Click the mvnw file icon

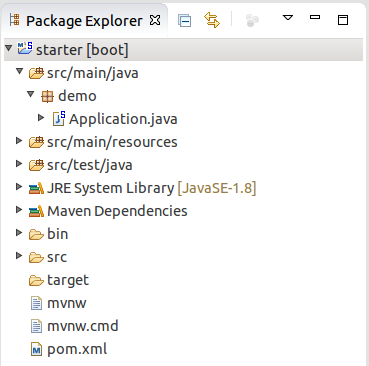pyautogui.click(x=36, y=303)
